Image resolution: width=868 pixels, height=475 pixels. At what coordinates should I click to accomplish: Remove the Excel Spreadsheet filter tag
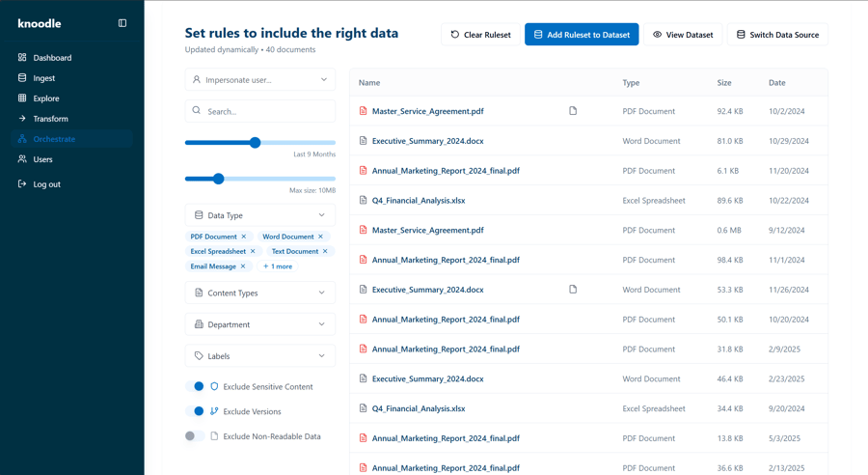pos(253,251)
